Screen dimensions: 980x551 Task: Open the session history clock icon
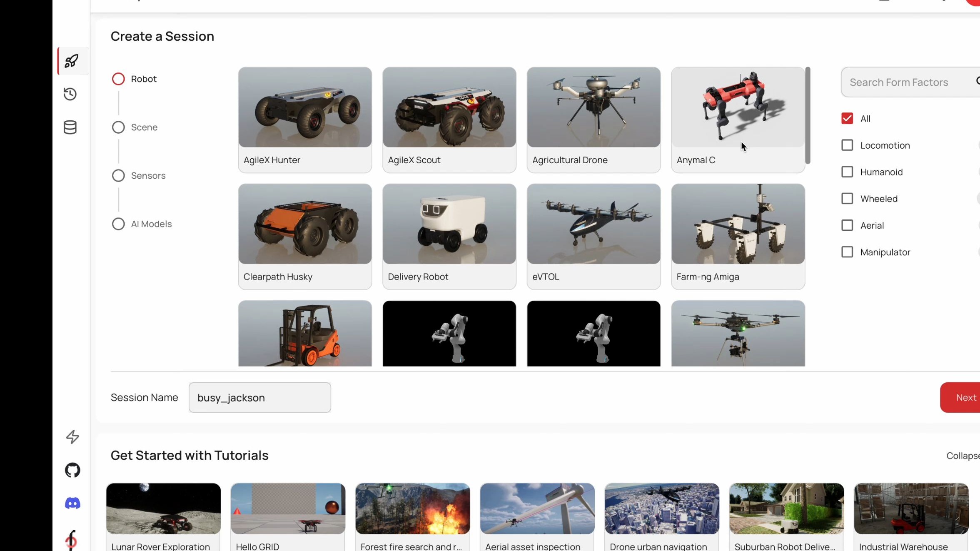pyautogui.click(x=70, y=94)
